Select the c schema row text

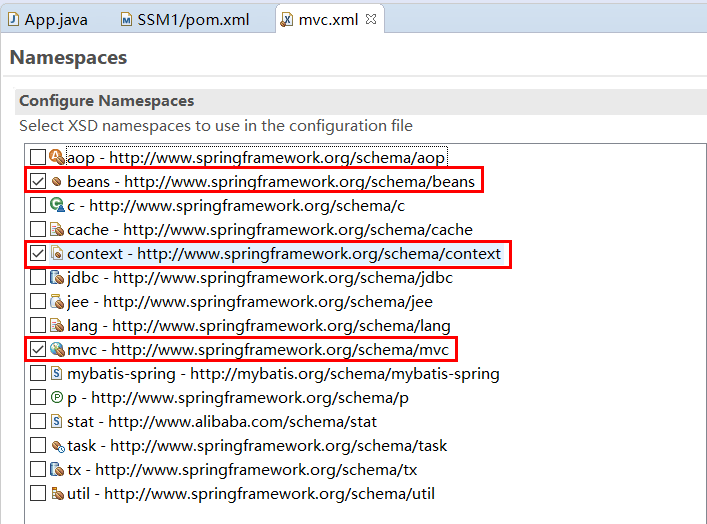[236, 206]
